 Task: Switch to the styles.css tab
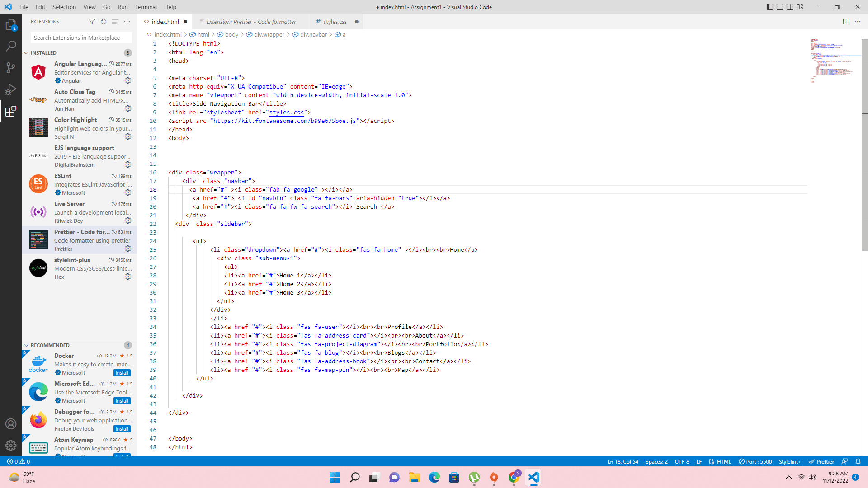[335, 21]
